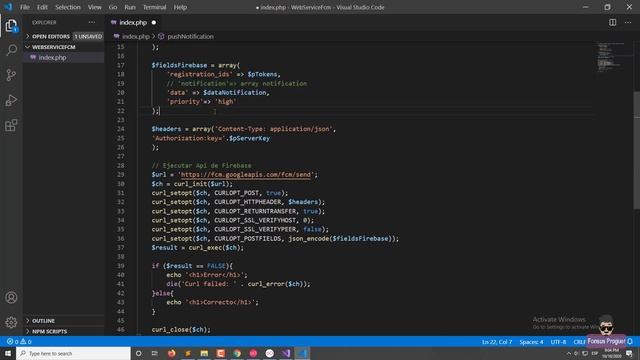Image resolution: width=640 pixels, height=360 pixels.
Task: Open the Selection menu
Action: point(68,7)
